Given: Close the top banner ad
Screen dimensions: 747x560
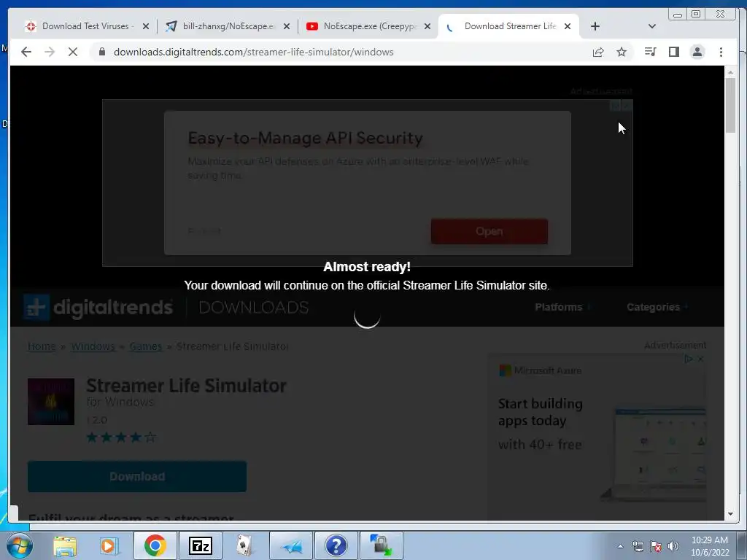Looking at the screenshot, I should [x=628, y=105].
